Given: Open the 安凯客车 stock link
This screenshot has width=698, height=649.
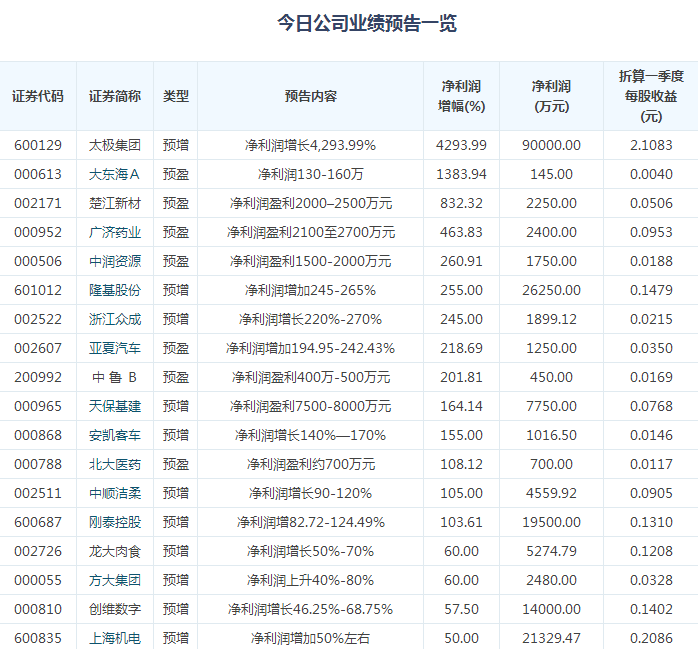Looking at the screenshot, I should pyautogui.click(x=114, y=435).
